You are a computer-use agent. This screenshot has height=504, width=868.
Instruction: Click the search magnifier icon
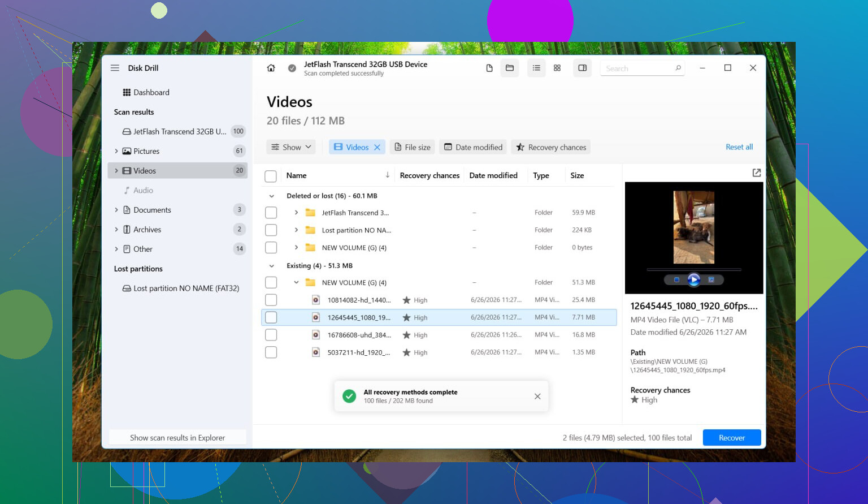[x=678, y=68]
